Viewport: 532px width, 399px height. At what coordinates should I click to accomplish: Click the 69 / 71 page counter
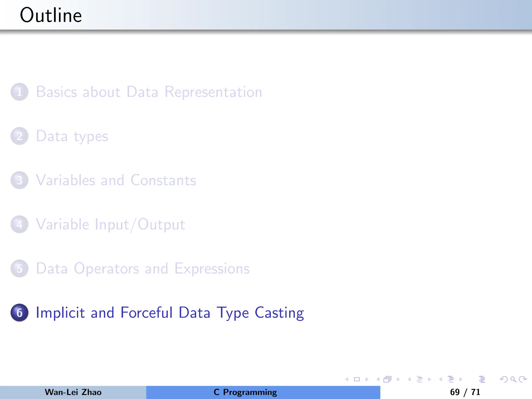(x=465, y=392)
